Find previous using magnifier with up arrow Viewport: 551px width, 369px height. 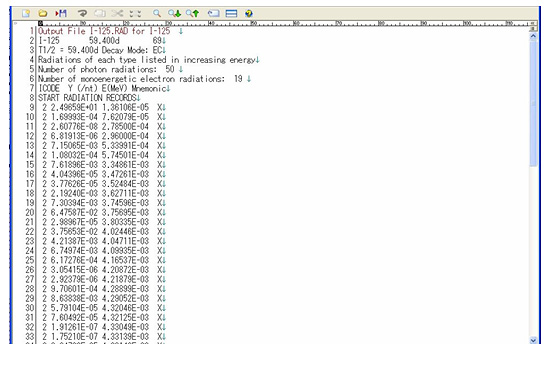click(192, 13)
